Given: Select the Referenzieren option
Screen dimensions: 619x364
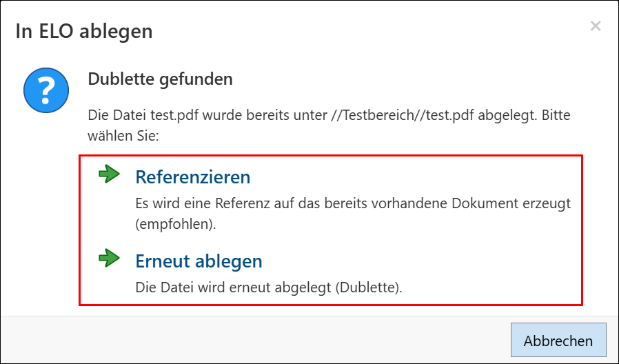Looking at the screenshot, I should [x=192, y=177].
